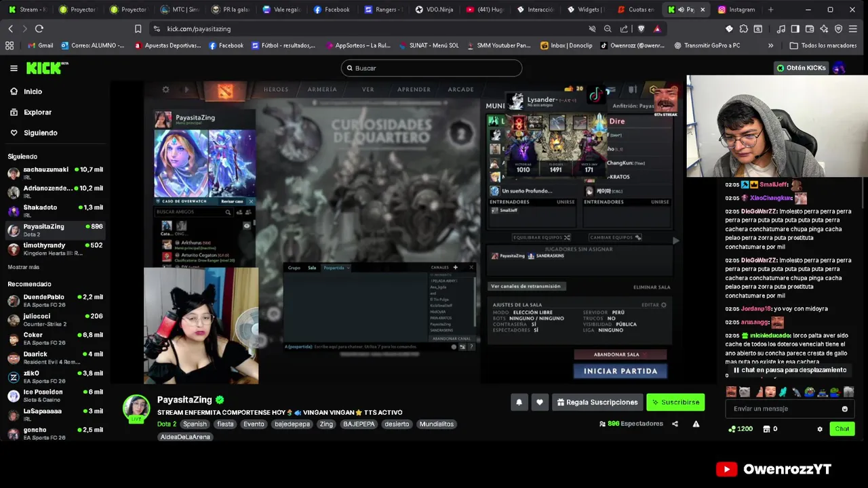
Task: Bookmark this page using the bookmark icon
Action: click(x=138, y=28)
